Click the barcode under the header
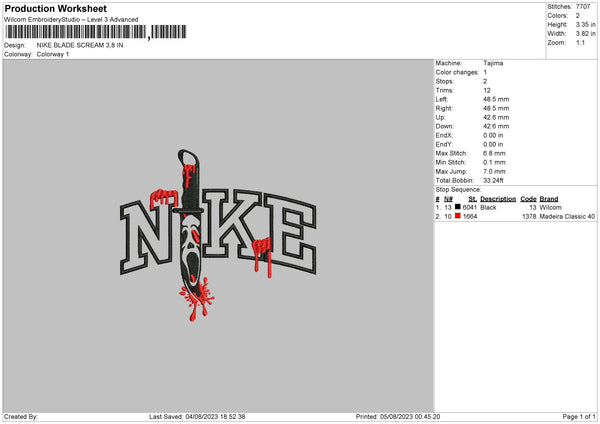This screenshot has height=424, width=600. [96, 32]
